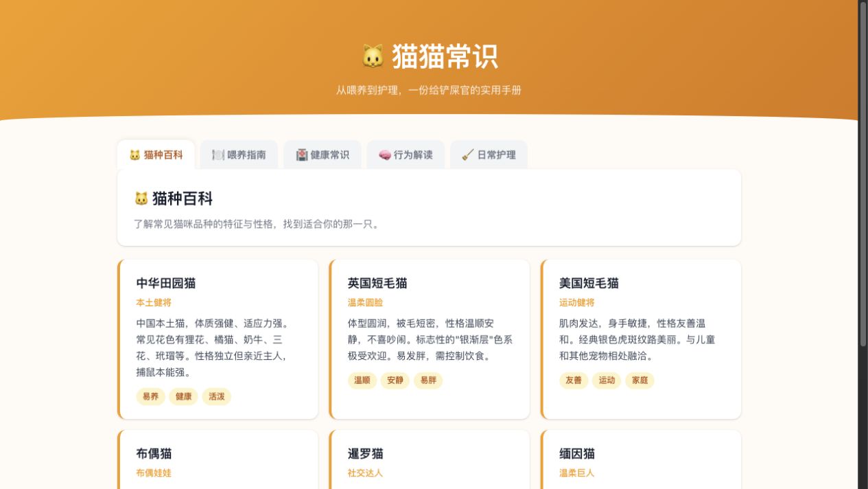Image resolution: width=868 pixels, height=489 pixels.
Task: Click the 易养 tag
Action: click(x=150, y=396)
